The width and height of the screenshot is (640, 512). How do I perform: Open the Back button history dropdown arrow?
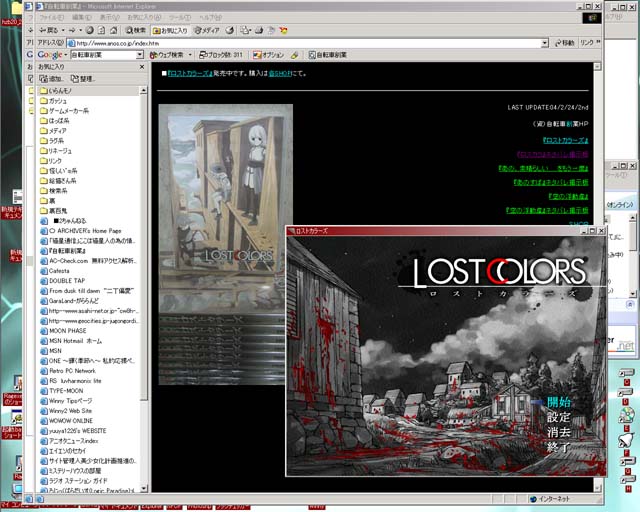coord(63,30)
